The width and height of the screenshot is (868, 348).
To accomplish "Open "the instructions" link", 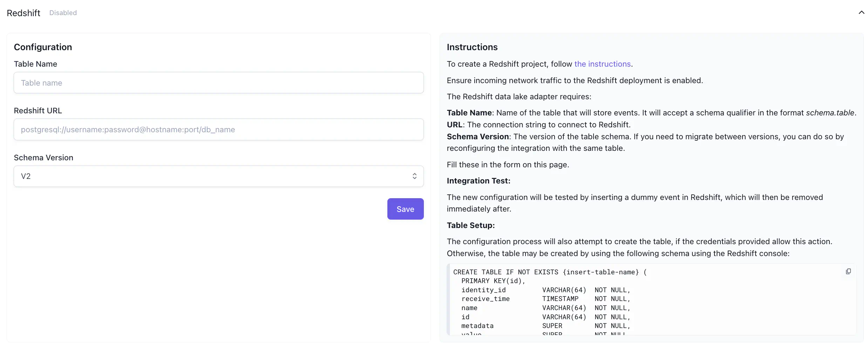I will (x=602, y=64).
